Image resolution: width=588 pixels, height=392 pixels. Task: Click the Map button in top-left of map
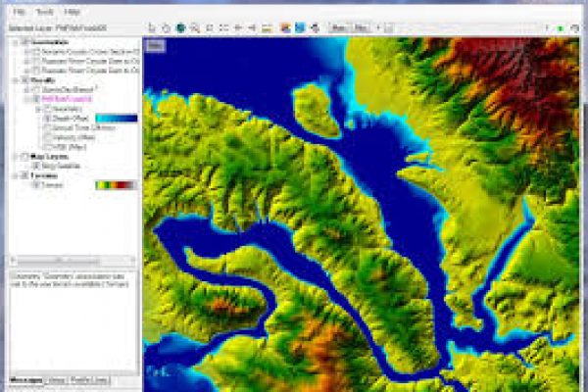[154, 45]
